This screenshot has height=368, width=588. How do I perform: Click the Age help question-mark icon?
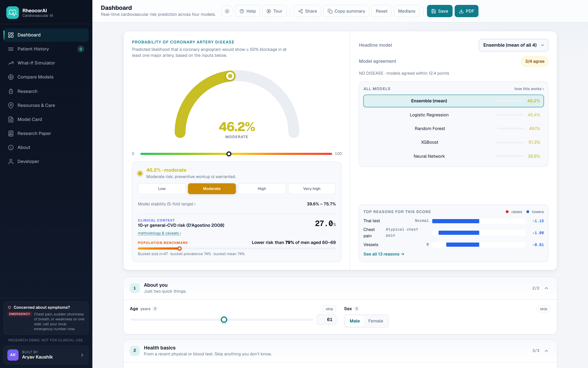click(155, 309)
